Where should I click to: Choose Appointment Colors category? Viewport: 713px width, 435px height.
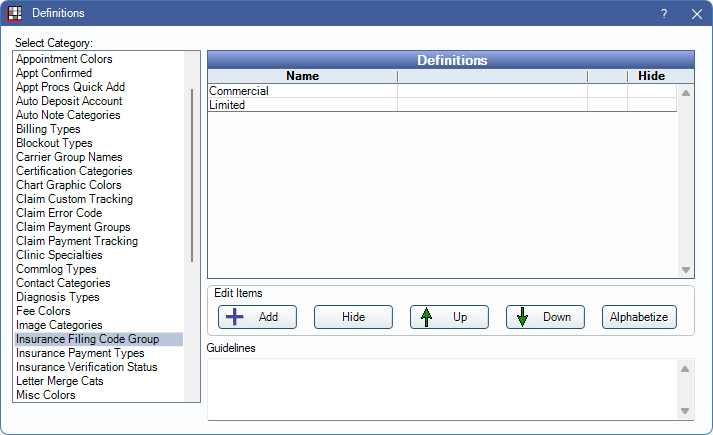(x=64, y=59)
